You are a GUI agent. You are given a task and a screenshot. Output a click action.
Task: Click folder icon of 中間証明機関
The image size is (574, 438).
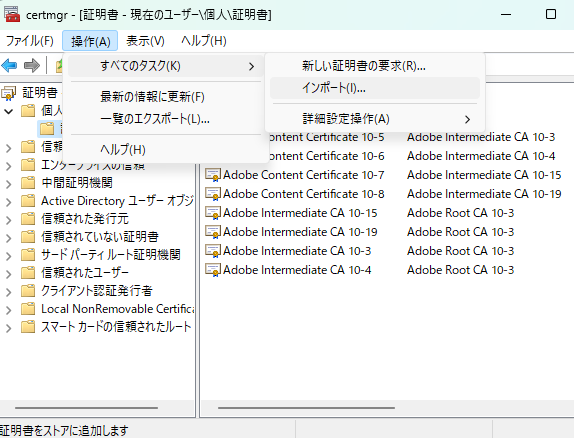click(x=28, y=182)
